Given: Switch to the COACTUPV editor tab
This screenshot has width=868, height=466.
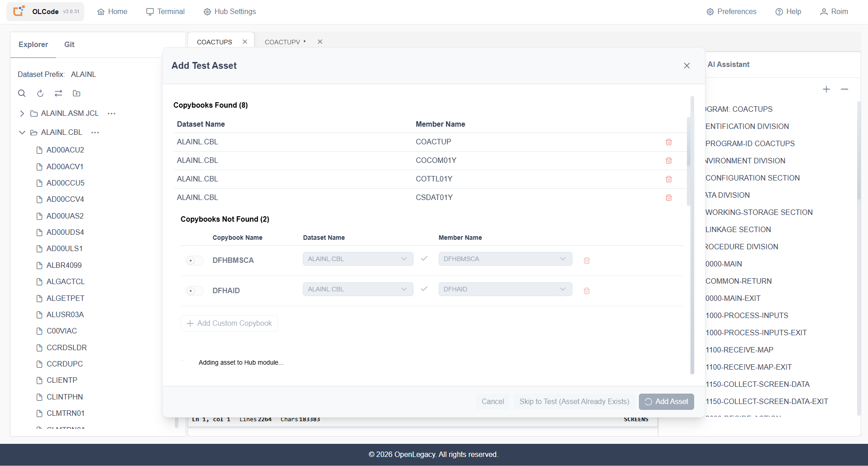Looking at the screenshot, I should coord(283,42).
